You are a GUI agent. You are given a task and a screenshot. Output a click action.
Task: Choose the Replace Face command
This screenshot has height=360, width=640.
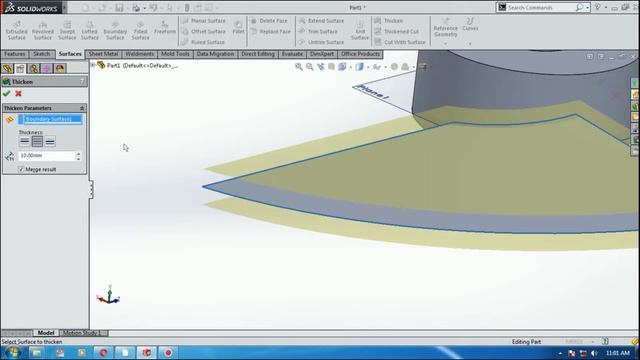click(270, 31)
